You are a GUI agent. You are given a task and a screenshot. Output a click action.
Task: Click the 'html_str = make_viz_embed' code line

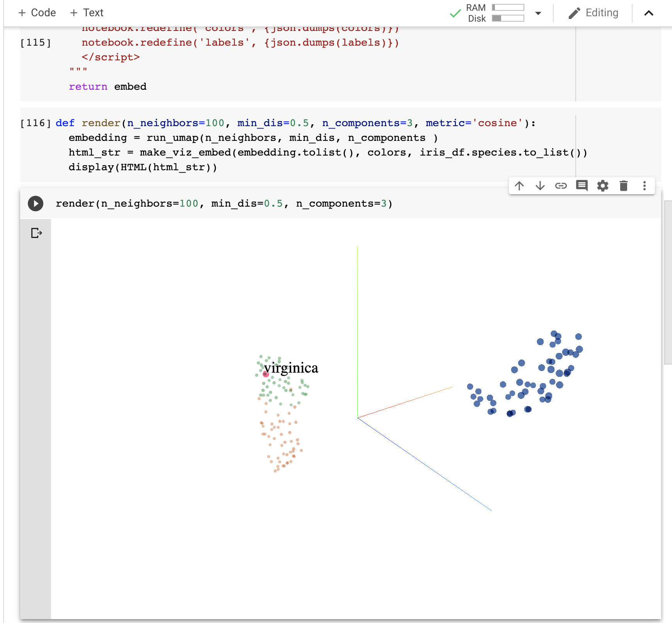[x=328, y=152]
